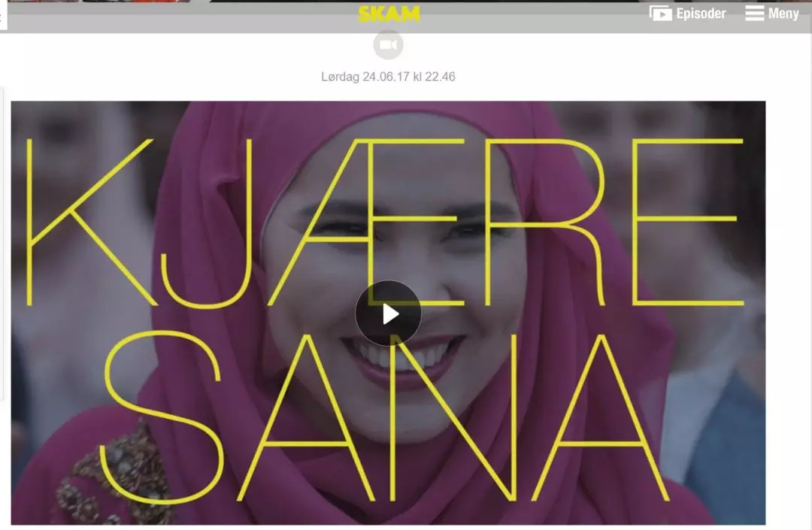812x530 pixels.
Task: Open the Meny hamburger menu
Action: tap(771, 13)
